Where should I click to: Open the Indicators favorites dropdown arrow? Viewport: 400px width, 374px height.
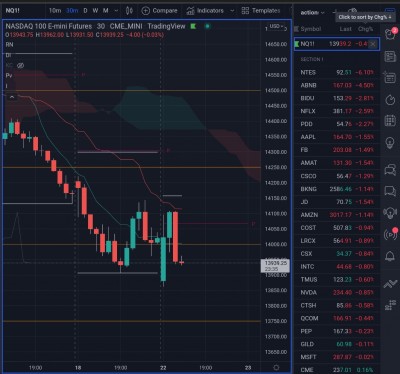pyautogui.click(x=232, y=11)
